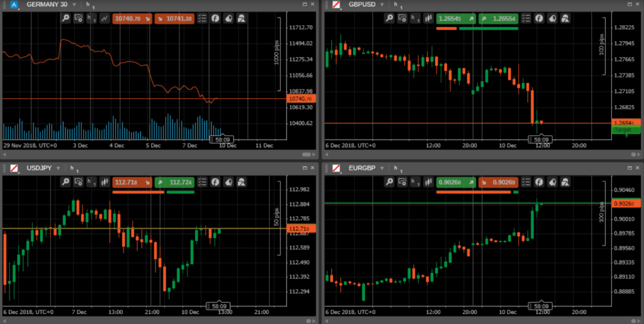Click buy price 1.26554 on GBPUSD
Image resolution: width=644 pixels, height=324 pixels.
[x=499, y=18]
